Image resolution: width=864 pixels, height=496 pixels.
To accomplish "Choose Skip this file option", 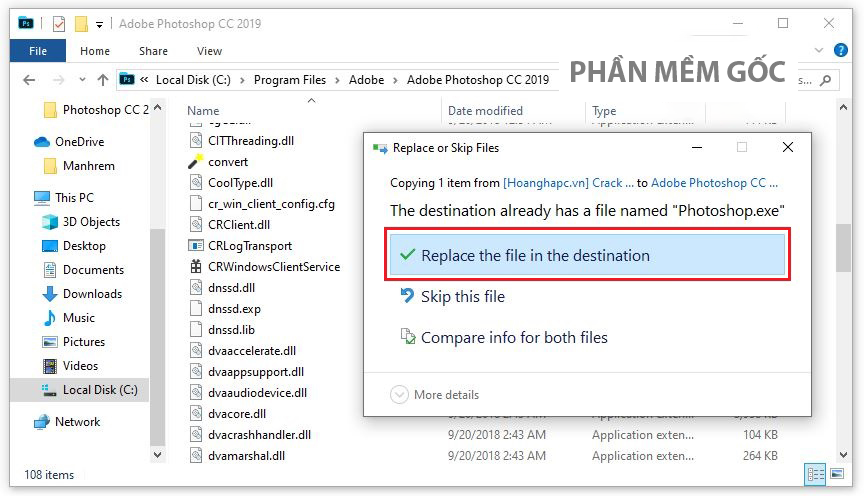I will [x=462, y=296].
